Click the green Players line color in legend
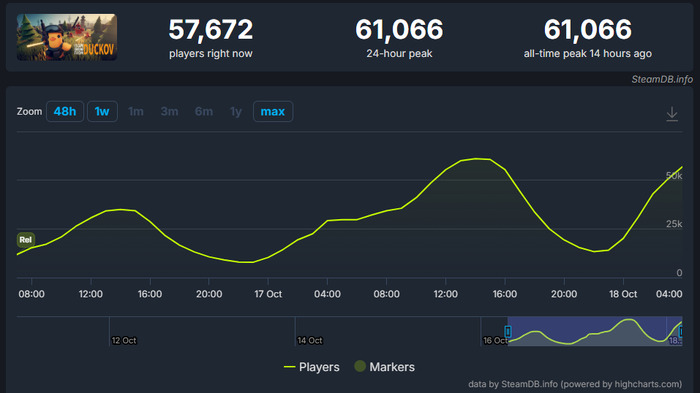 [289, 367]
